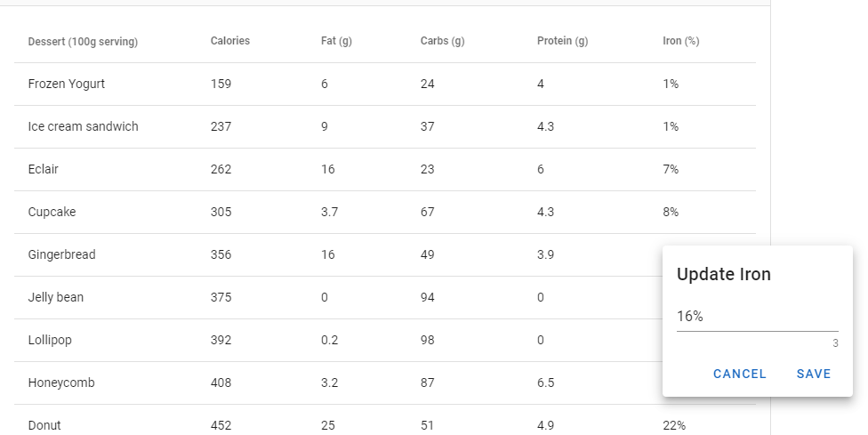This screenshot has height=435, width=868.
Task: Select Honeycomb's protein value 6.5
Action: 546,383
